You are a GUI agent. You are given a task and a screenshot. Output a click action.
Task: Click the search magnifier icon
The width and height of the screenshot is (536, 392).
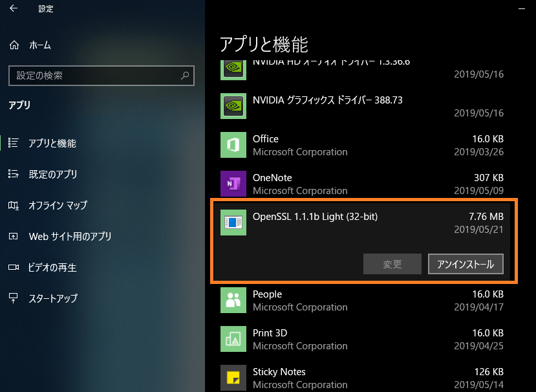pos(185,75)
